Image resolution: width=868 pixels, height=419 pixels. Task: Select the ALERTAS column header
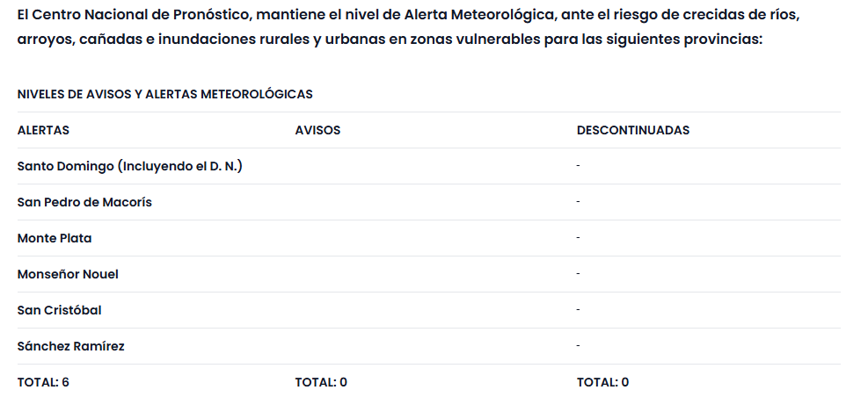(x=43, y=130)
